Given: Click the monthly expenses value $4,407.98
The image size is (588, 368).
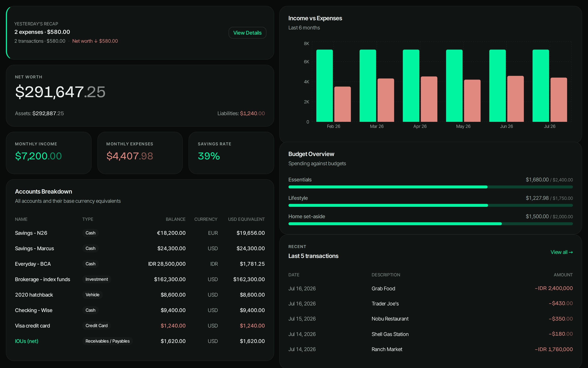Looking at the screenshot, I should [x=130, y=156].
